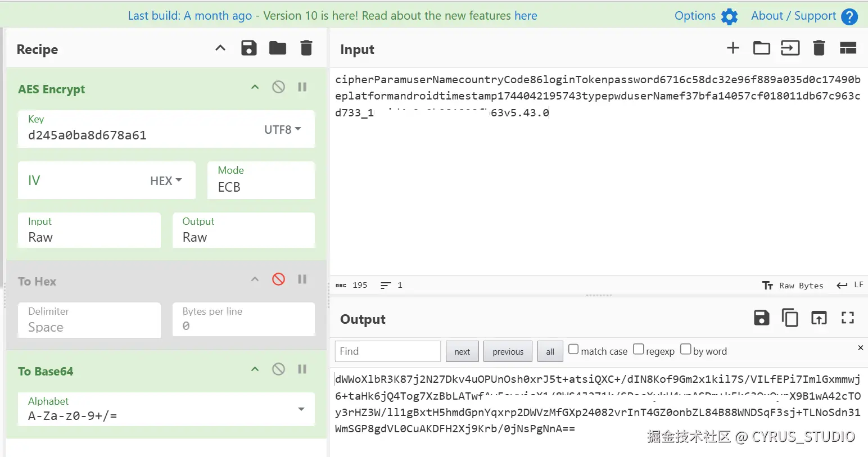Clear the recipe with the trash icon
Image resolution: width=868 pixels, height=457 pixels.
point(306,48)
